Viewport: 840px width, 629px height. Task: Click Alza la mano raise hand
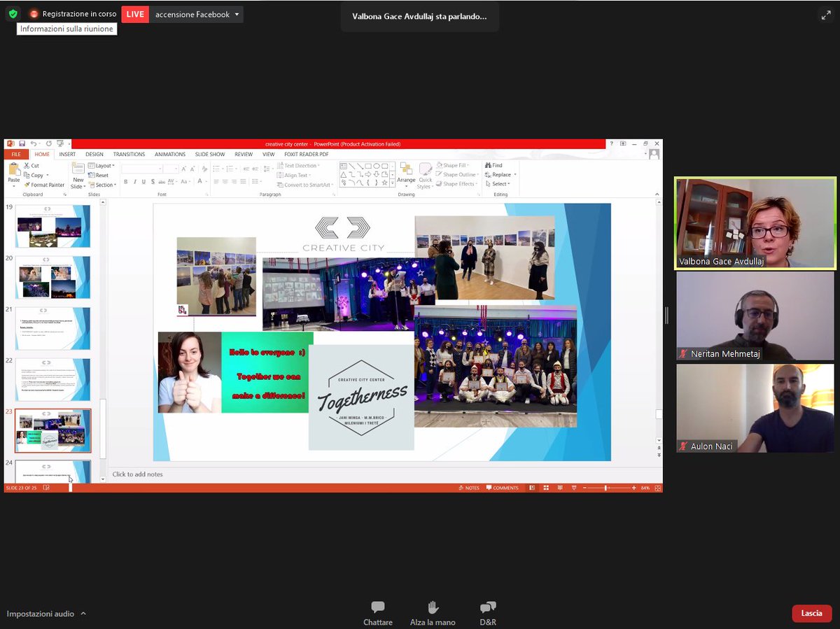point(433,614)
